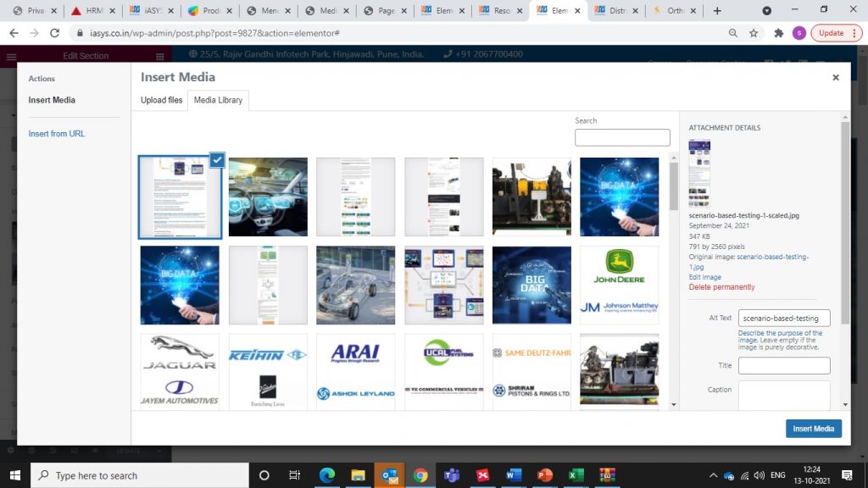This screenshot has width=868, height=488.
Task: Choose Insert from URL in sidebar
Action: click(57, 134)
